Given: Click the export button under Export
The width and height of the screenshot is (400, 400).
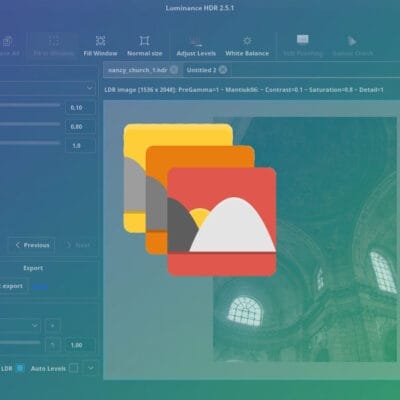Looking at the screenshot, I should pos(13,286).
